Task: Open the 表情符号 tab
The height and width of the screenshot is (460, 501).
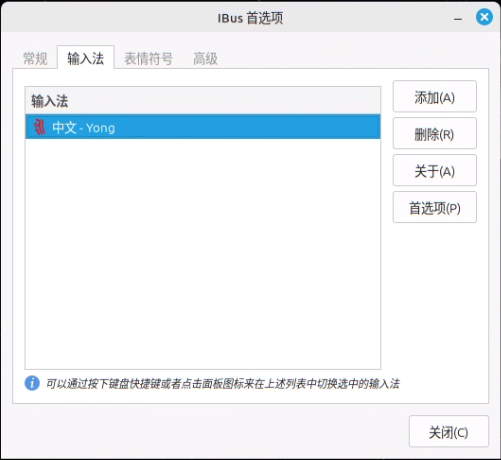Action: click(x=148, y=59)
